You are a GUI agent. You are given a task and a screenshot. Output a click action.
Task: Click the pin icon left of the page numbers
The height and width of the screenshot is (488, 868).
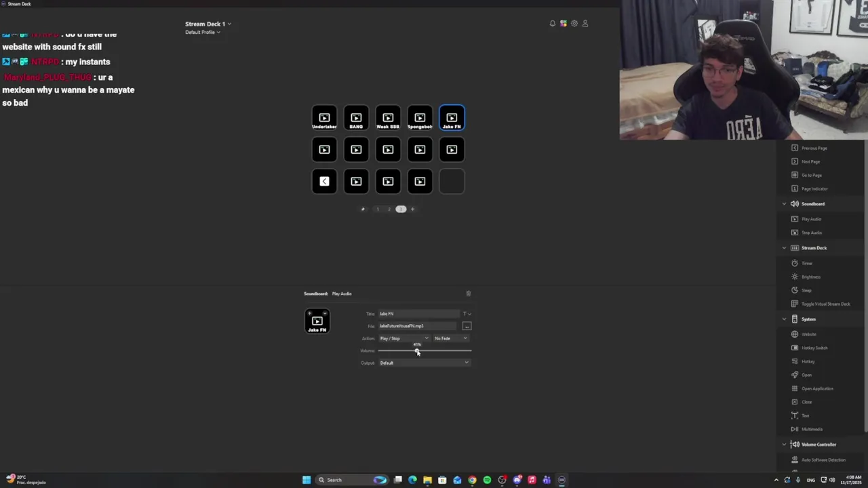(363, 209)
